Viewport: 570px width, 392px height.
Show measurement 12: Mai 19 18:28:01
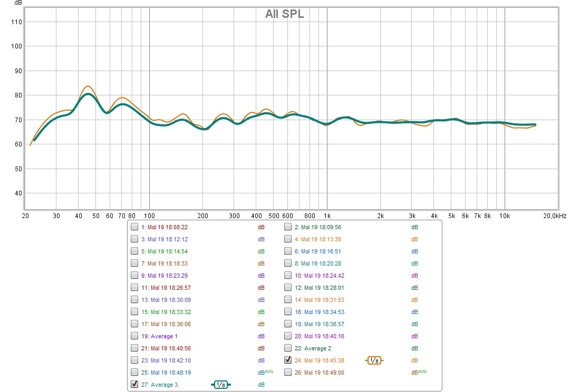pos(288,288)
